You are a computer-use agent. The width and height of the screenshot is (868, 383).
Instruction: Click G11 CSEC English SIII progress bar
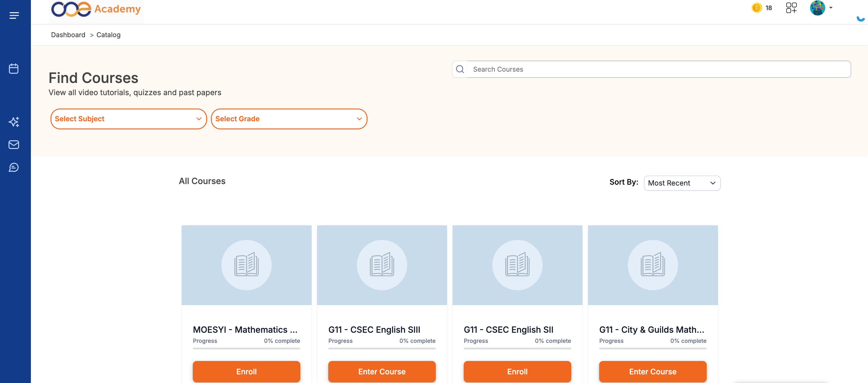click(x=382, y=348)
